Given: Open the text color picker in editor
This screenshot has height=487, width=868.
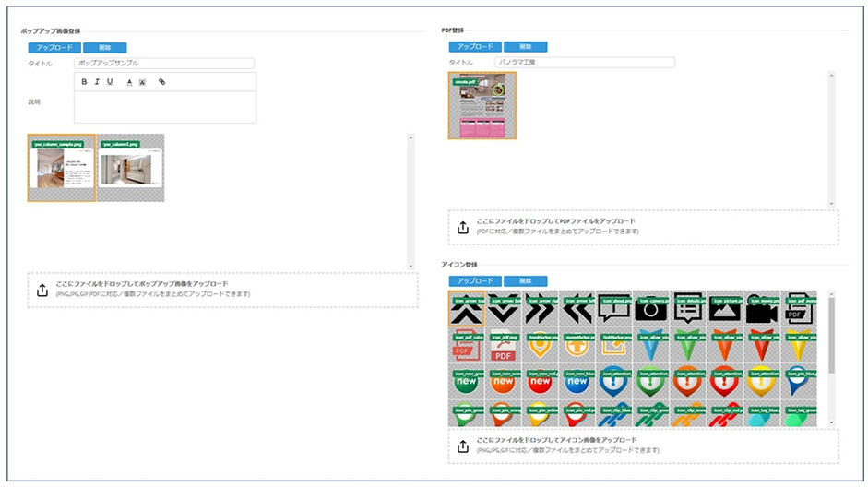Looking at the screenshot, I should click(129, 82).
